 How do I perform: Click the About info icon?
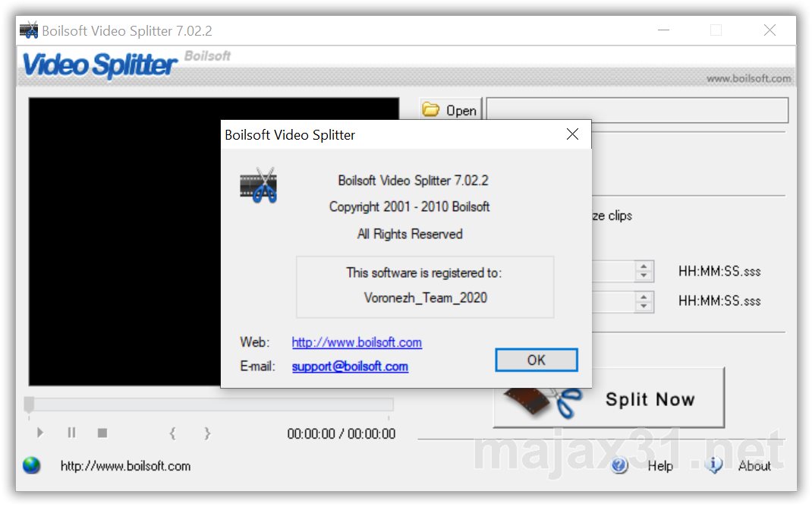pyautogui.click(x=713, y=465)
